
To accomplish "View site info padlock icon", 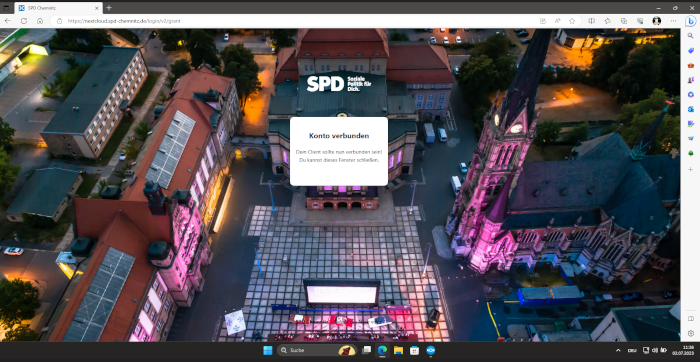I will click(59, 21).
